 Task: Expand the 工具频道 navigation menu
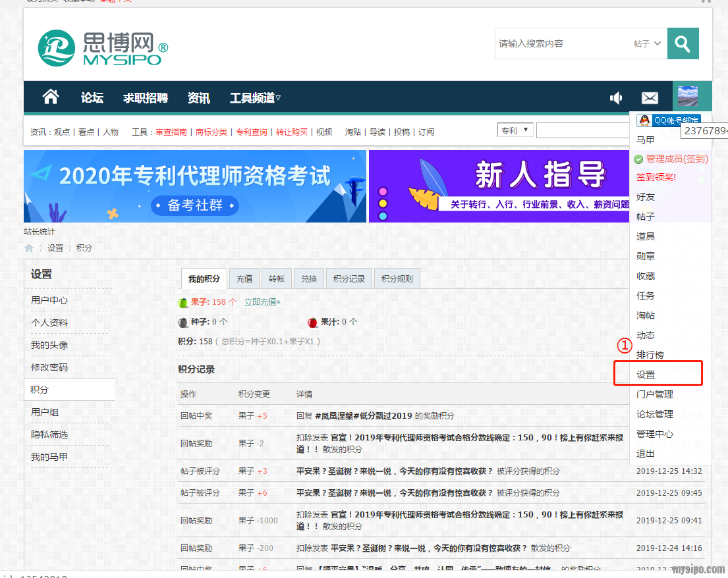tap(255, 98)
